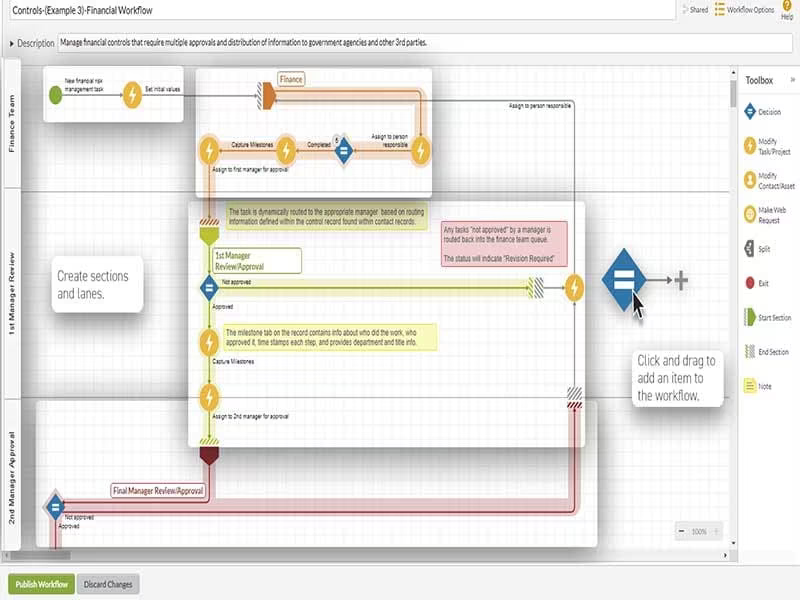Click the Split tool icon

[x=749, y=249]
